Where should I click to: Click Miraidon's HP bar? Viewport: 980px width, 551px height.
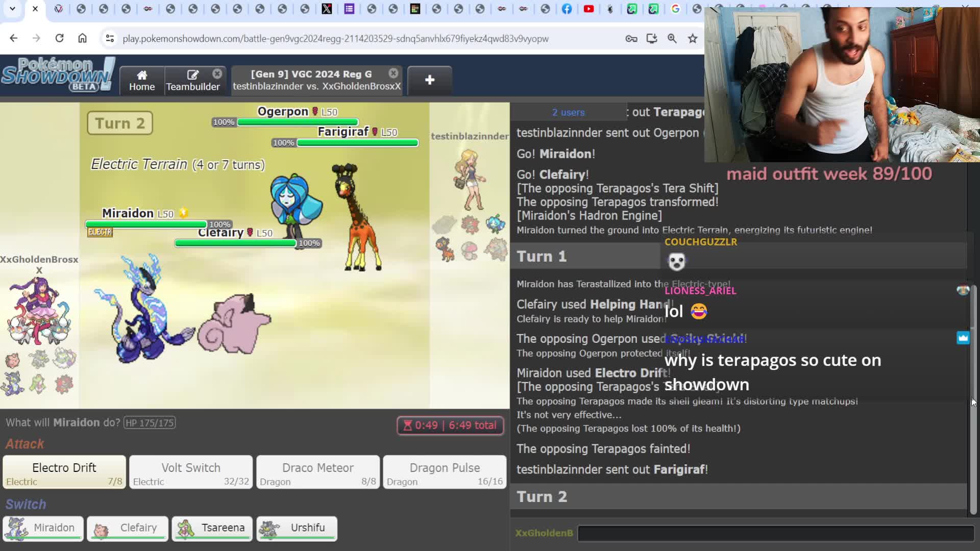click(146, 224)
